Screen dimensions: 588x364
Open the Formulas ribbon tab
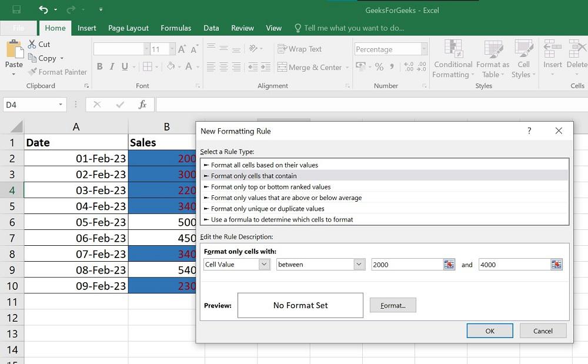coord(176,28)
